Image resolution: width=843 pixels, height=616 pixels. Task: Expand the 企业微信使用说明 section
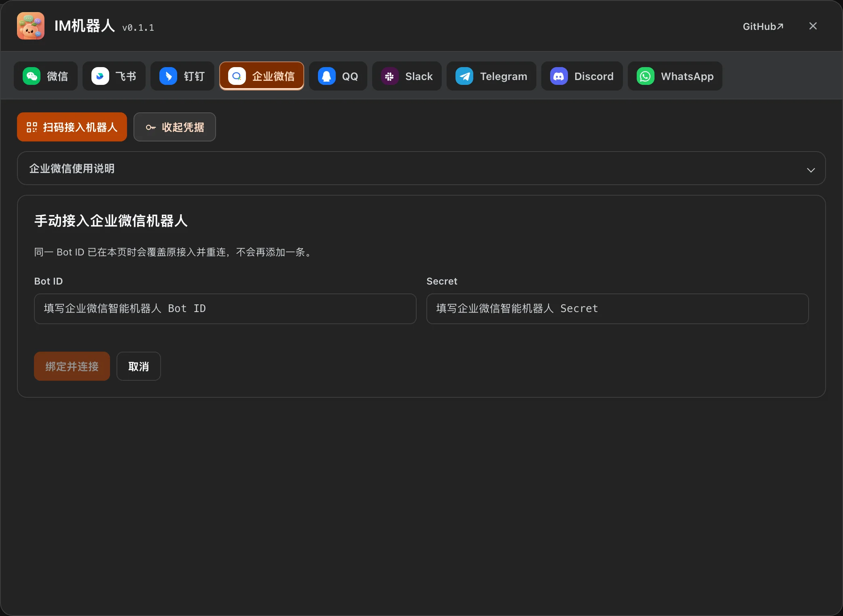click(421, 168)
